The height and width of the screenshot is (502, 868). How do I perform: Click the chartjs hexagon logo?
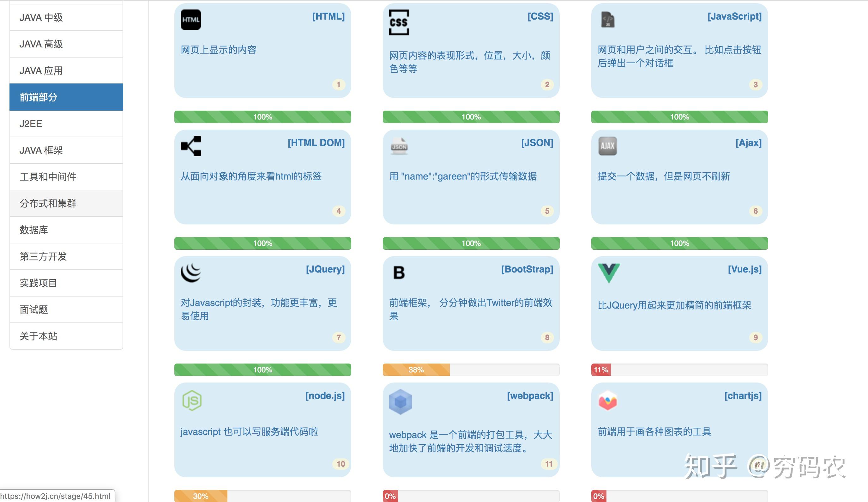(608, 400)
